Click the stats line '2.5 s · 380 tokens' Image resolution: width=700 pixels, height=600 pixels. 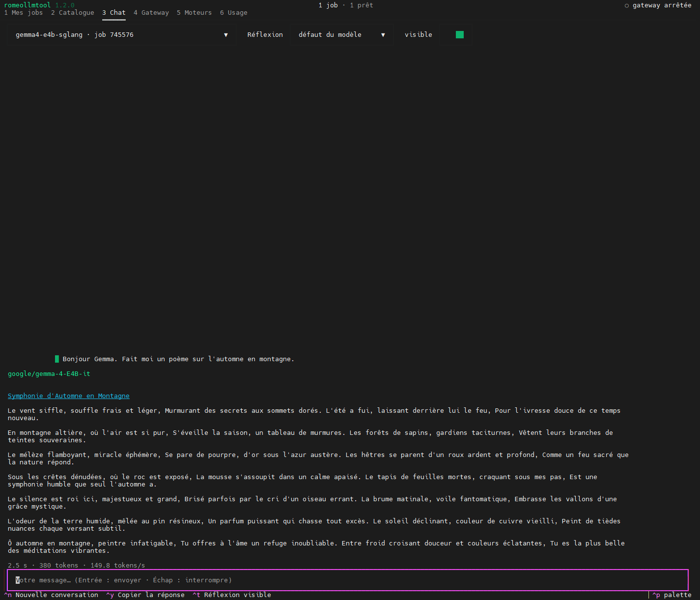(77, 566)
